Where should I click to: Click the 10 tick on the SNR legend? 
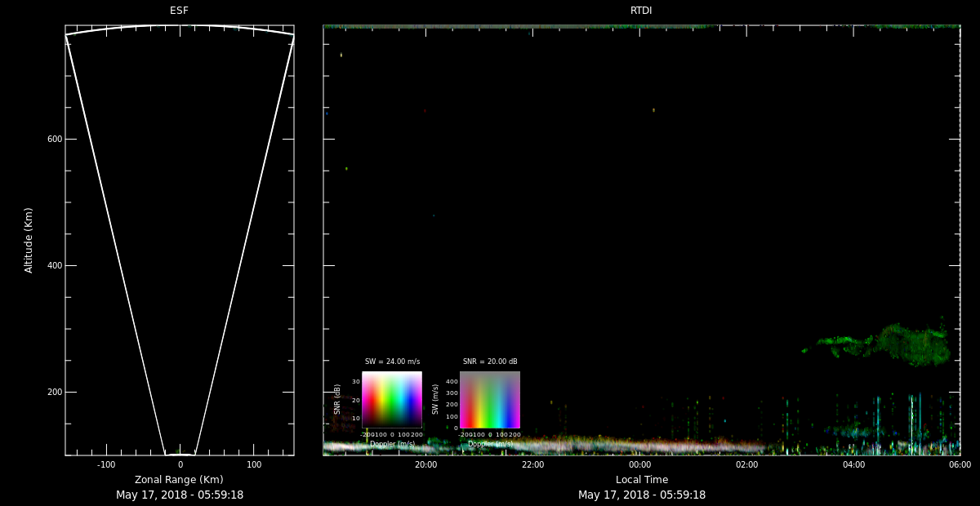click(356, 418)
